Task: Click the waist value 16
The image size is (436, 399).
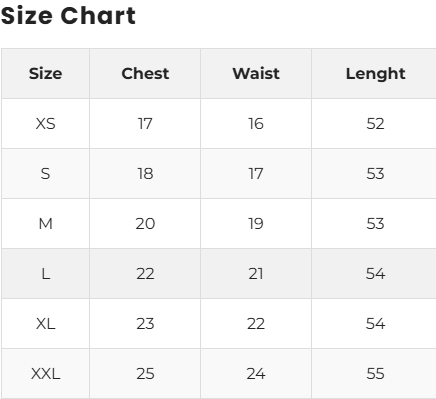Action: (x=256, y=124)
